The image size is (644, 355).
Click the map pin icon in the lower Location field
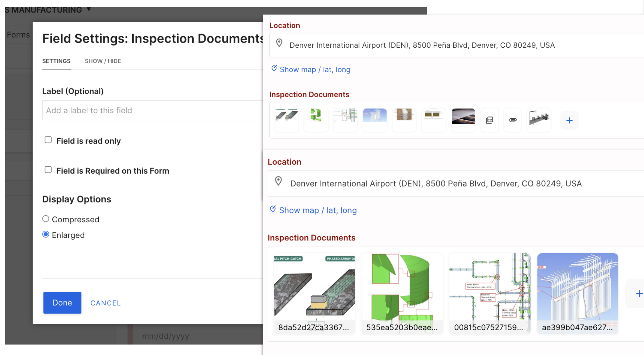pyautogui.click(x=278, y=181)
